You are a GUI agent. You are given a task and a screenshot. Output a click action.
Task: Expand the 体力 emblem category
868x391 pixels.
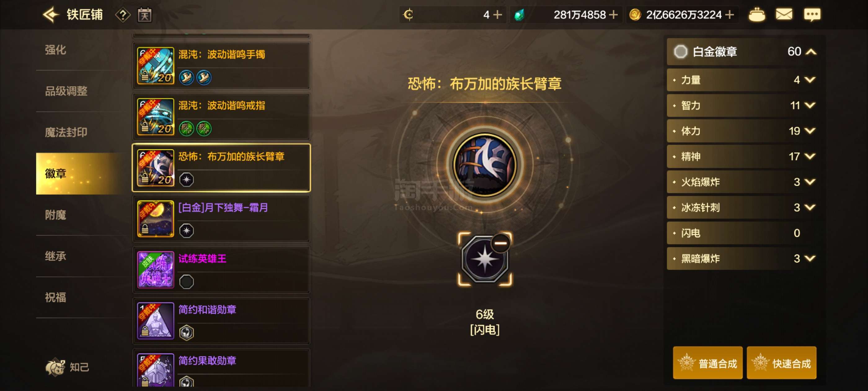[x=809, y=131]
